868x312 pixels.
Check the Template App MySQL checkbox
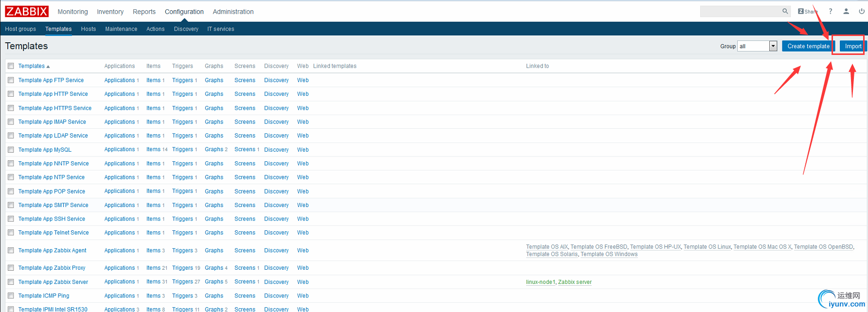pos(11,150)
